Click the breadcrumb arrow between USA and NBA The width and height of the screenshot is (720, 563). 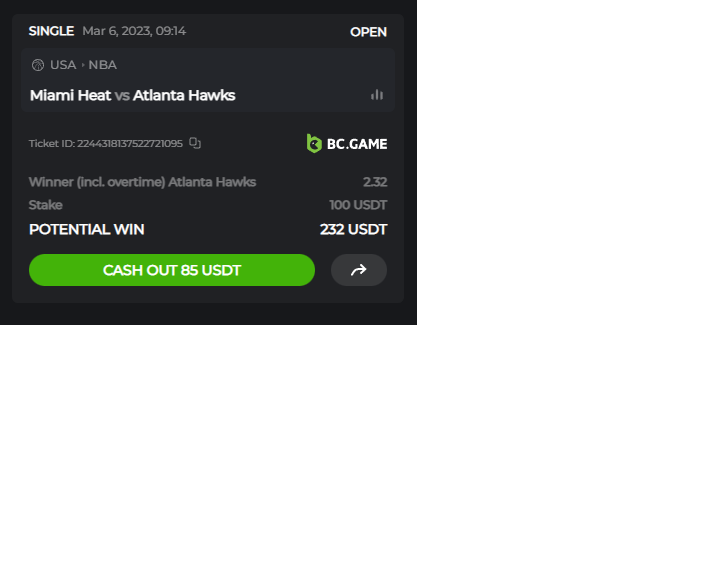[x=83, y=65]
